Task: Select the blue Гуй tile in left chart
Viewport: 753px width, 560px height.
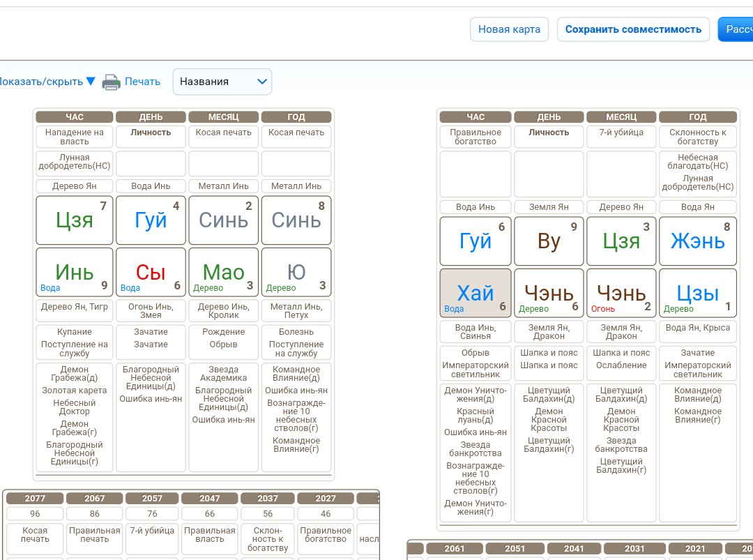Action: pos(151,220)
